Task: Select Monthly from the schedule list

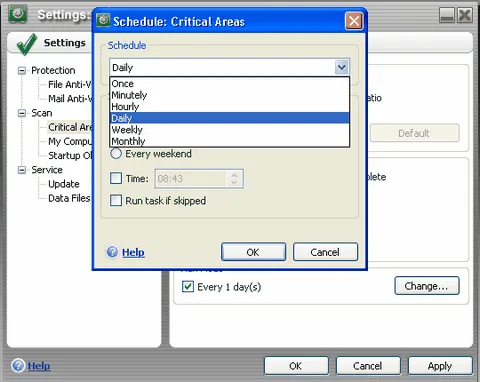Action: (230, 141)
